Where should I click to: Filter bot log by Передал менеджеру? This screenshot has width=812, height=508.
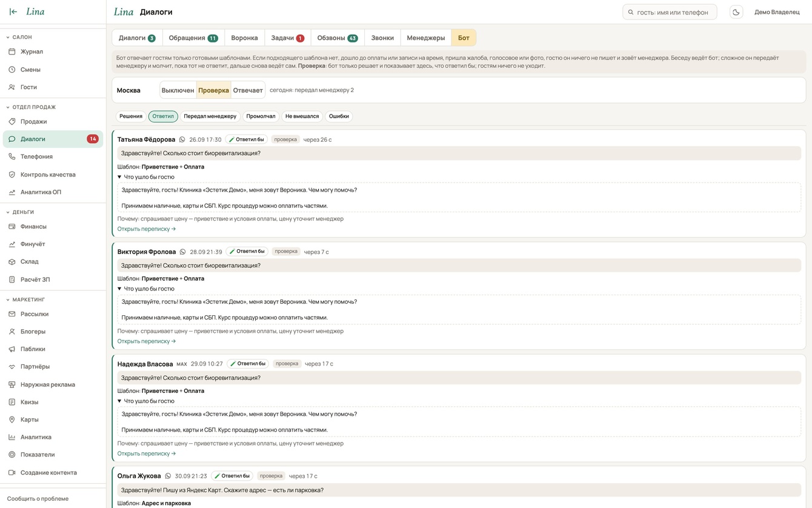[210, 116]
